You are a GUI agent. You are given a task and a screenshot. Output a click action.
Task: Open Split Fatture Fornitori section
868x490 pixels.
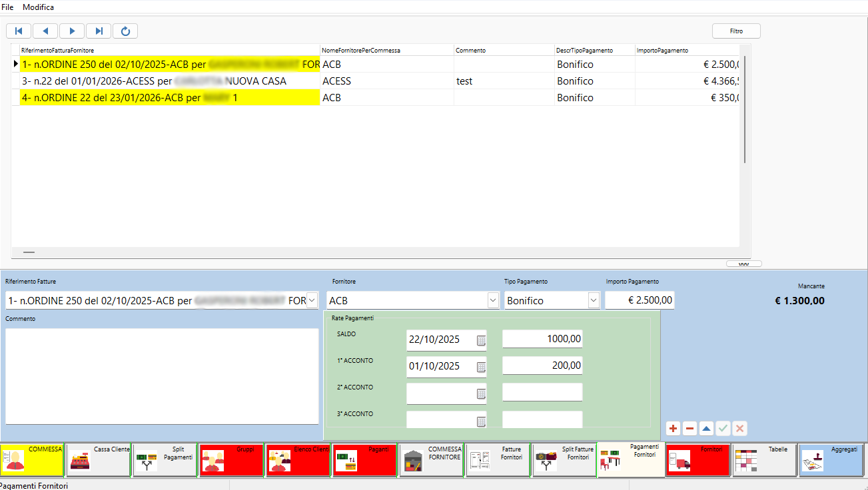[x=564, y=460]
